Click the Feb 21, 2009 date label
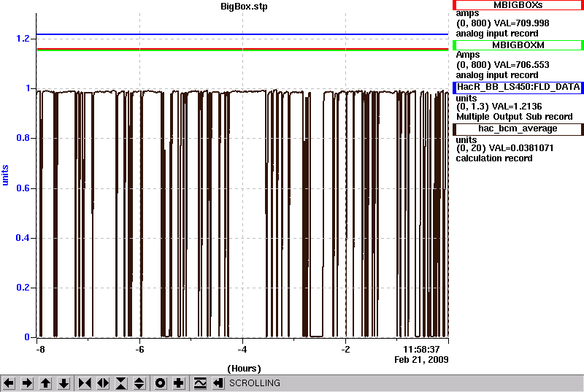Screen dimensions: 584x392 [421, 360]
